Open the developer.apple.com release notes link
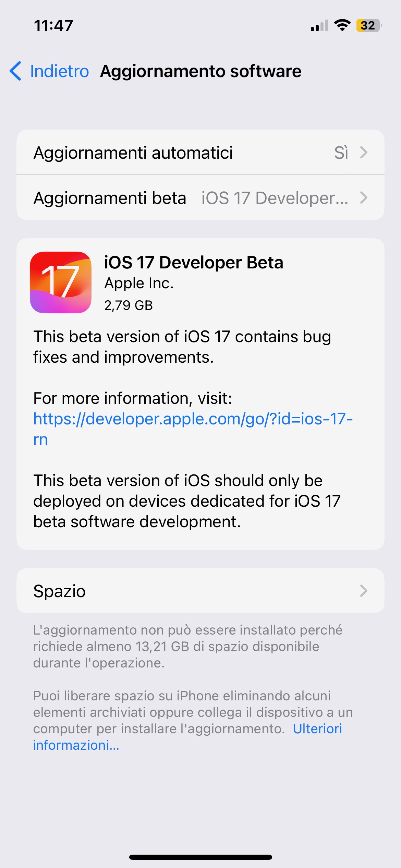The width and height of the screenshot is (401, 868). (193, 429)
